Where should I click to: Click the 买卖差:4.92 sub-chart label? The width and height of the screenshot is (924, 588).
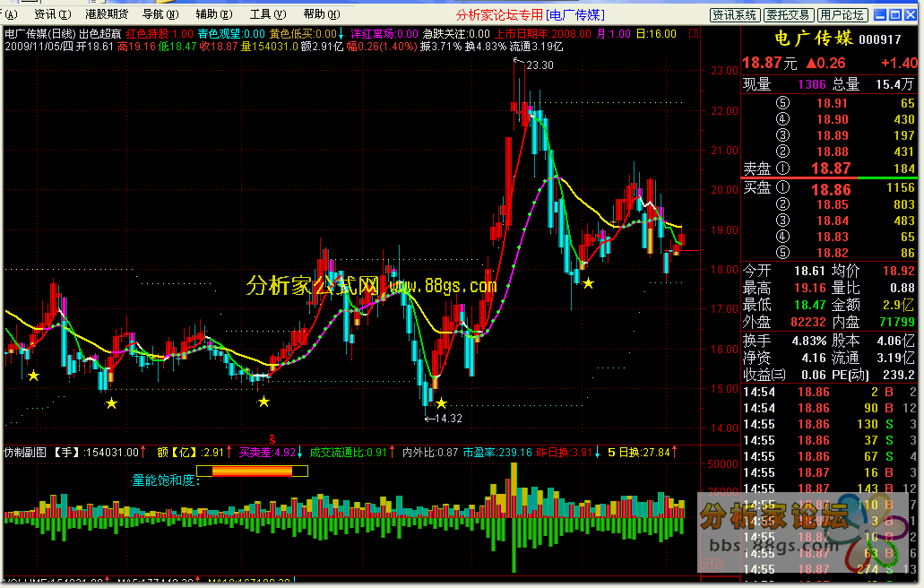267,453
